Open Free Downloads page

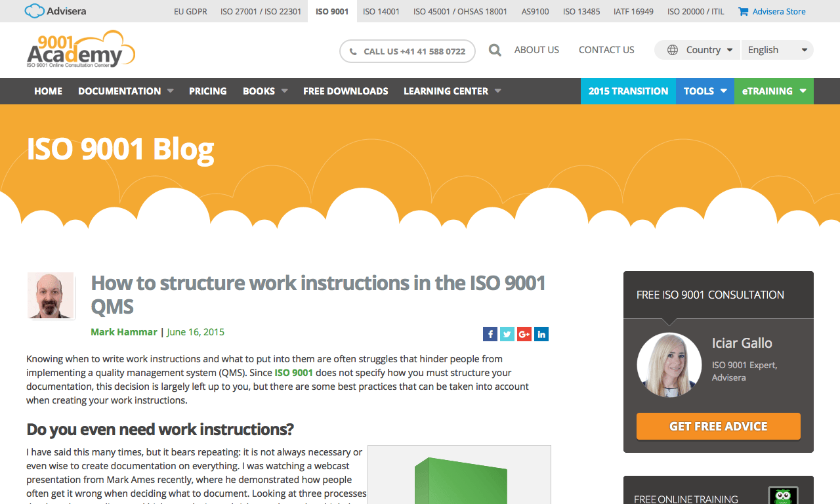pos(346,91)
